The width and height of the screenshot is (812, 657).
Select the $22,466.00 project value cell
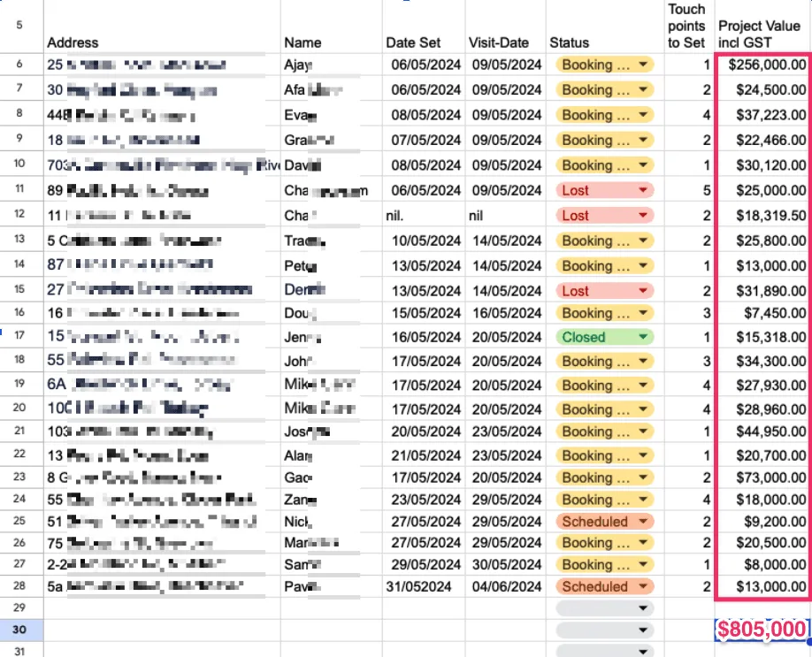pyautogui.click(x=763, y=141)
